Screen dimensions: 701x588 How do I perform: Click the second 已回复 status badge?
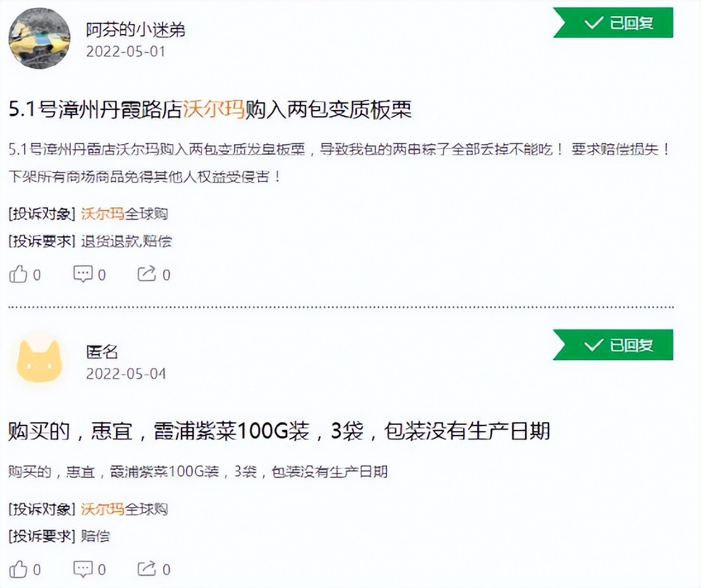point(613,345)
